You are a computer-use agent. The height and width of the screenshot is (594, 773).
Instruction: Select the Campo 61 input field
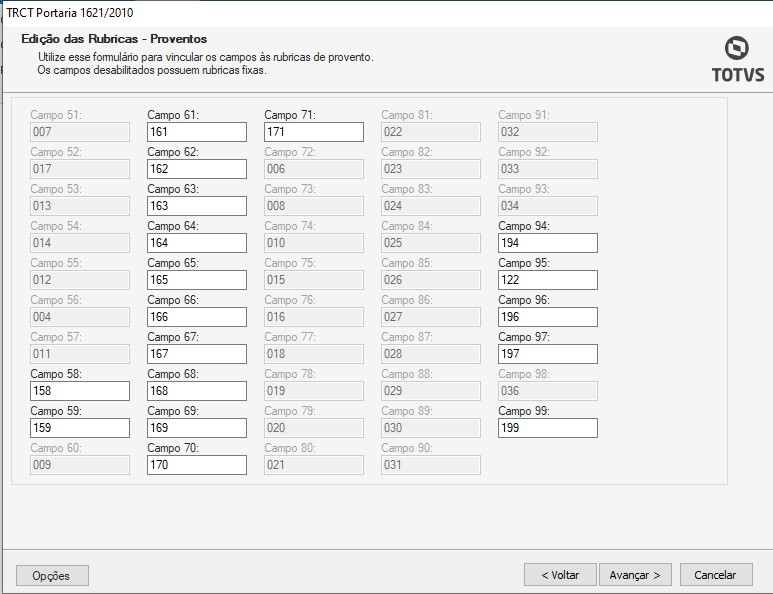[x=196, y=132]
